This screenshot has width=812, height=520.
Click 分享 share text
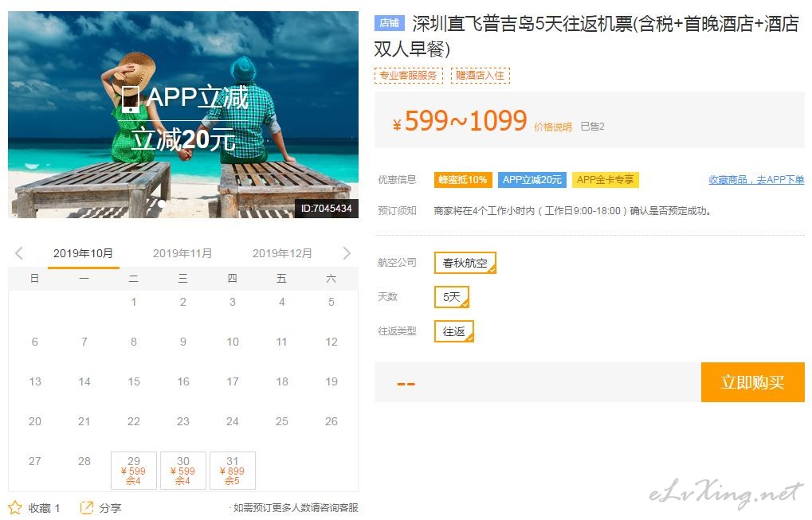tap(110, 508)
